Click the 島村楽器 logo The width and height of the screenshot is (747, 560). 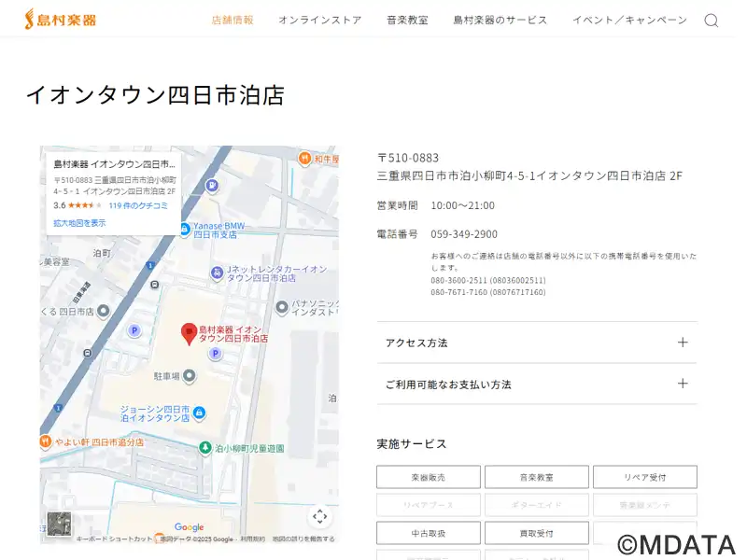coord(61,20)
